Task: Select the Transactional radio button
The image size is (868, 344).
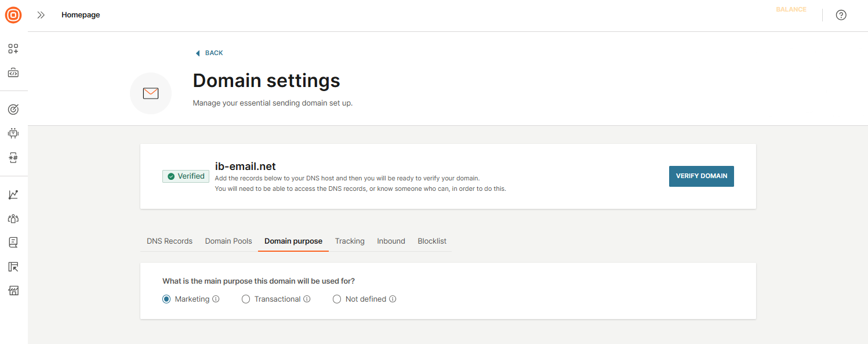Action: (246, 299)
